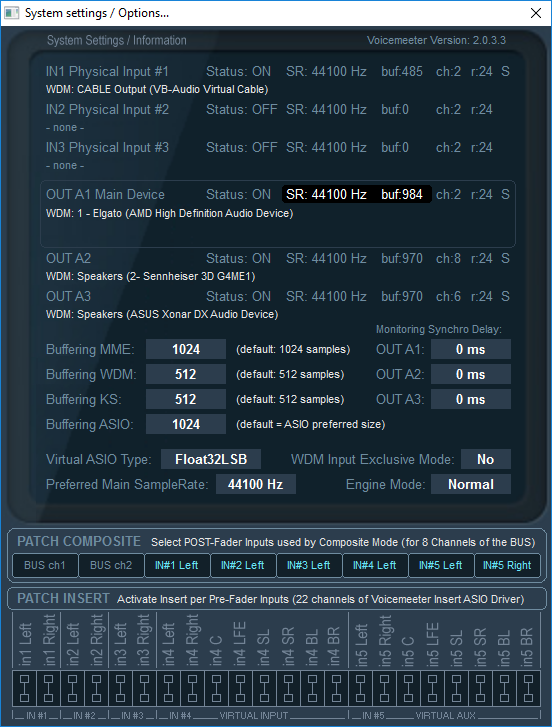The width and height of the screenshot is (552, 727).
Task: Open Buffering WDM 512 value selector
Action: (x=186, y=374)
